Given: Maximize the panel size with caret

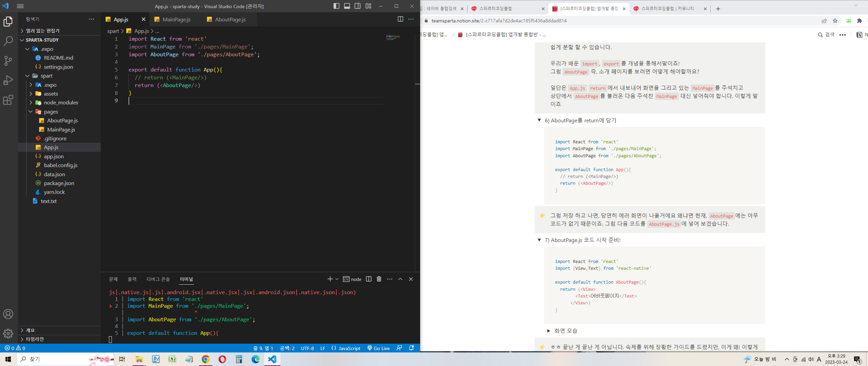Looking at the screenshot, I should (400, 279).
